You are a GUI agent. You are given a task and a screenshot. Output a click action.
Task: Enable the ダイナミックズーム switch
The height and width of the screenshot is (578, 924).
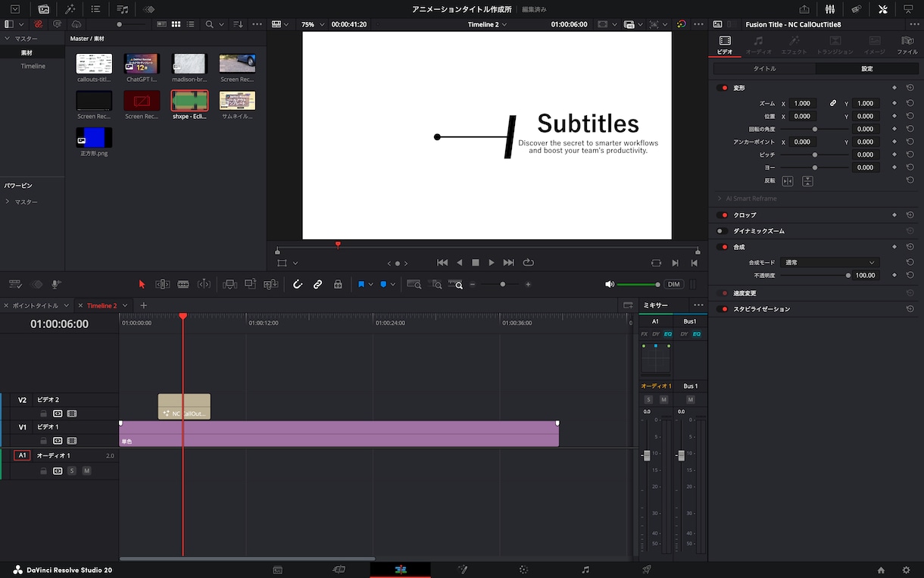pyautogui.click(x=723, y=231)
